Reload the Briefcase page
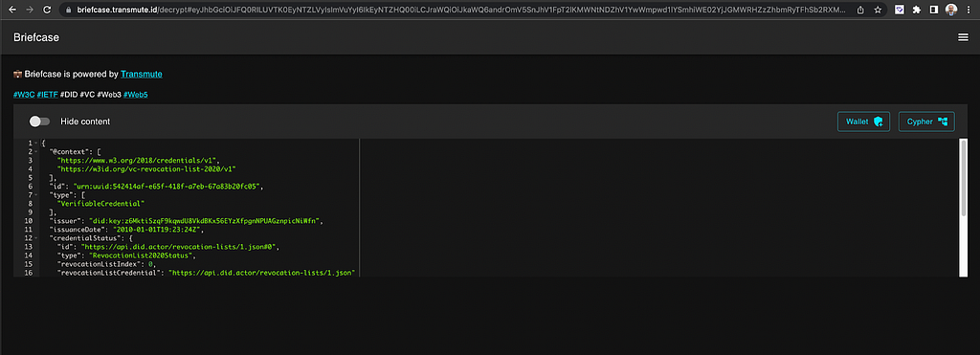980x355 pixels. point(47,10)
